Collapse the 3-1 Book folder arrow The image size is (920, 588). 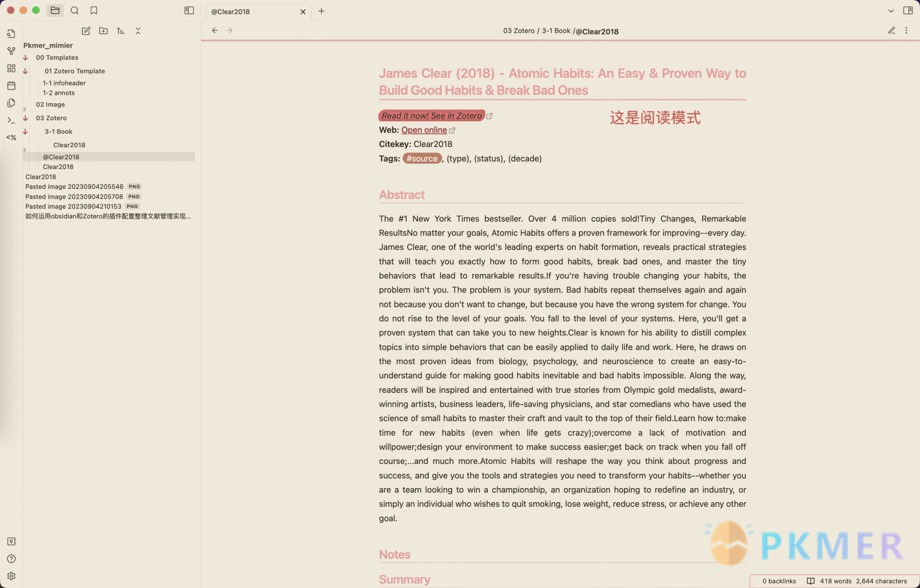[x=26, y=131]
